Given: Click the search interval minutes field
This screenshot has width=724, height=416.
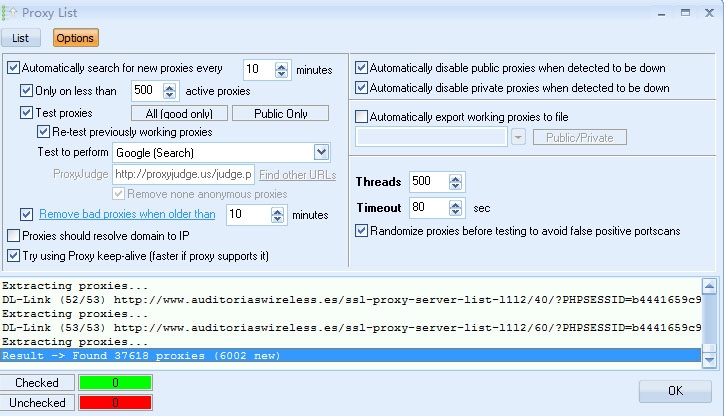Looking at the screenshot, I should click(x=259, y=70).
